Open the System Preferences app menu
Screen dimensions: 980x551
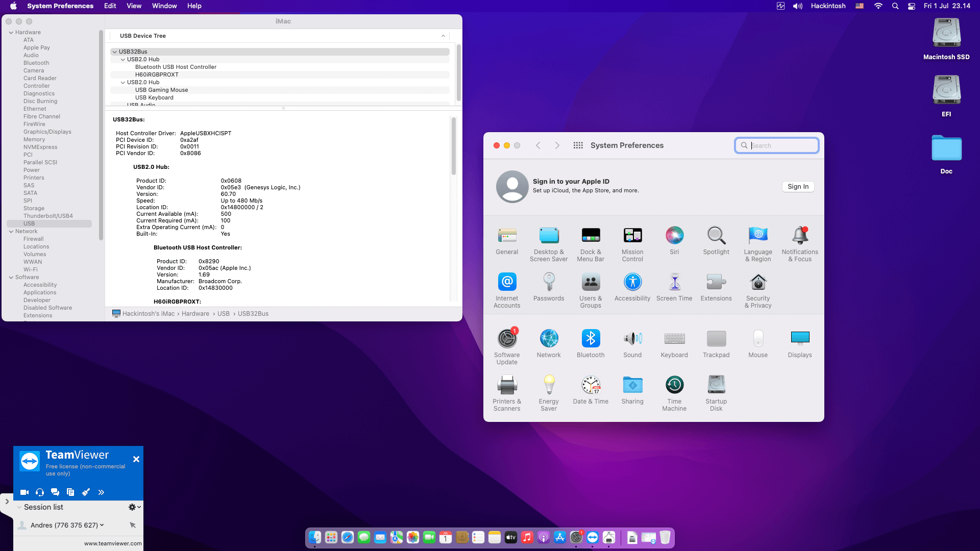(x=60, y=6)
